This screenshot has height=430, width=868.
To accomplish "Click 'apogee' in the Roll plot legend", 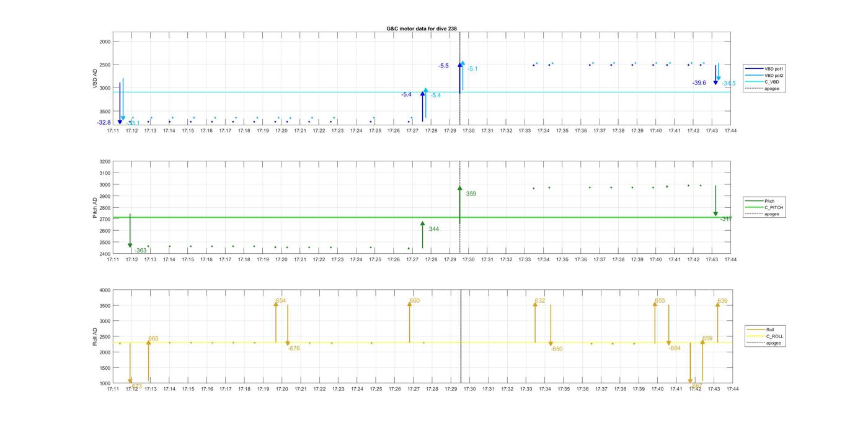I will tap(774, 343).
